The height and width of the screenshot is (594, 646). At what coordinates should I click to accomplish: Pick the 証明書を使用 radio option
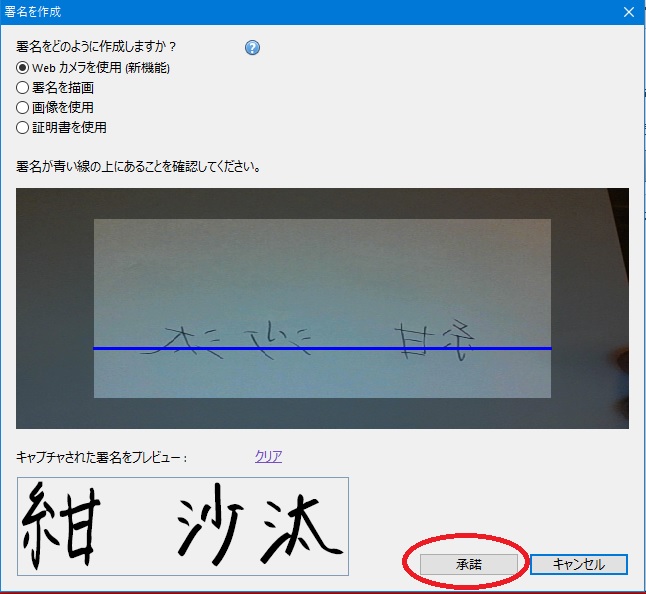[x=23, y=127]
